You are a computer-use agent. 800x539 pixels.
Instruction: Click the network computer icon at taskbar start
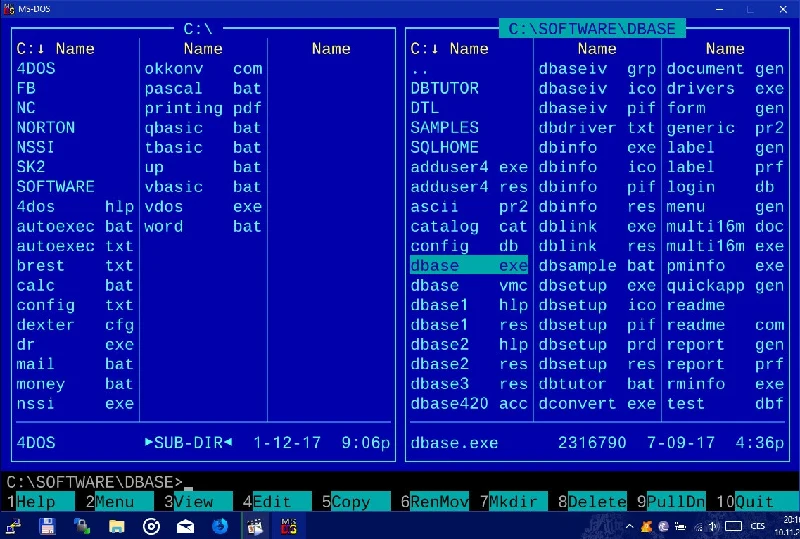(13, 526)
